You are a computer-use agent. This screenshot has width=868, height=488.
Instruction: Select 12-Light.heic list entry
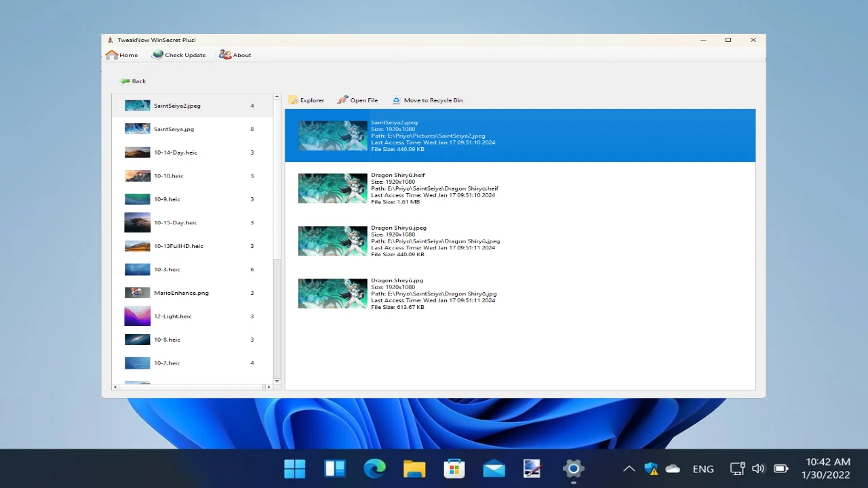pyautogui.click(x=193, y=316)
